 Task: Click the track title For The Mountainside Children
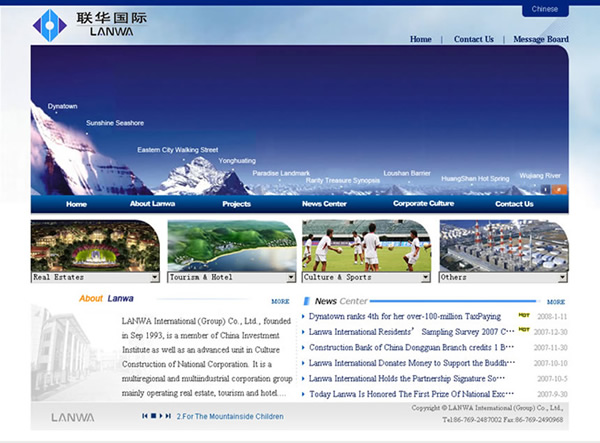click(230, 416)
